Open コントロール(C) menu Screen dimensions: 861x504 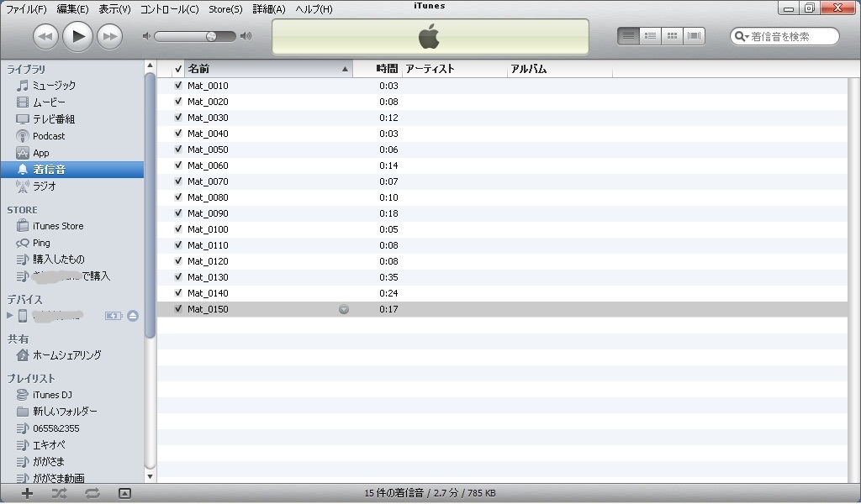[x=170, y=9]
